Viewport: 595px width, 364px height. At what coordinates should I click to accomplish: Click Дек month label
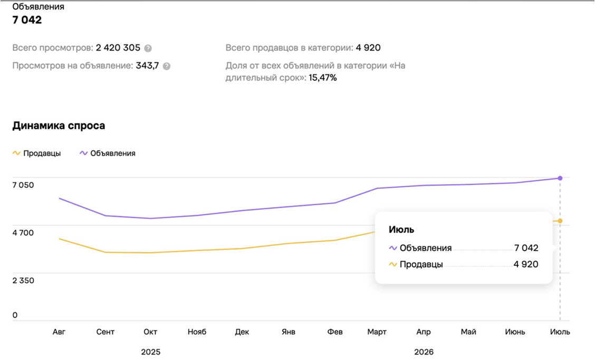pyautogui.click(x=242, y=332)
